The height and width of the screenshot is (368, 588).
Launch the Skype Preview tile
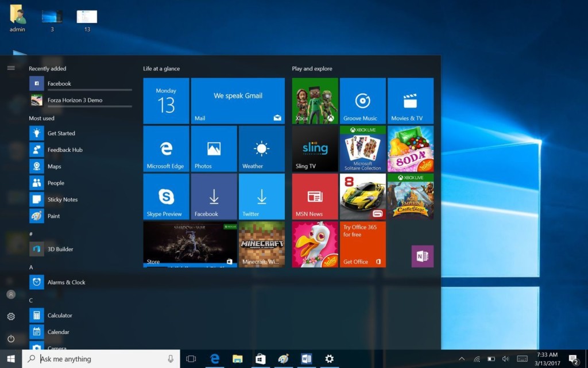tap(166, 197)
